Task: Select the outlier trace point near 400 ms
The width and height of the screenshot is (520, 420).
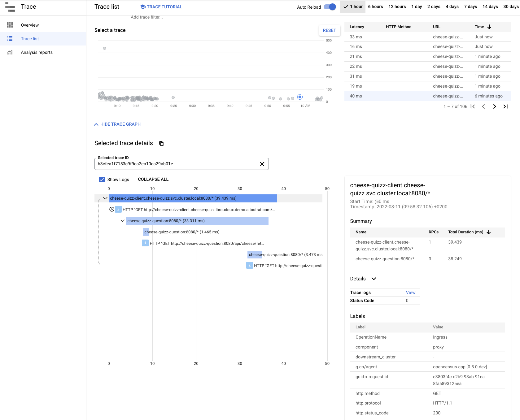Action: point(104,48)
